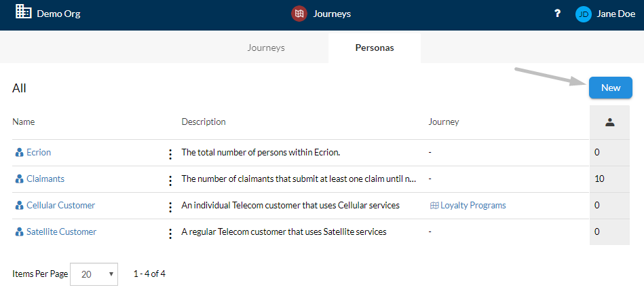Screen dimensions: 644x298
Task: Open the Cellular Customer persona link
Action: tap(61, 205)
